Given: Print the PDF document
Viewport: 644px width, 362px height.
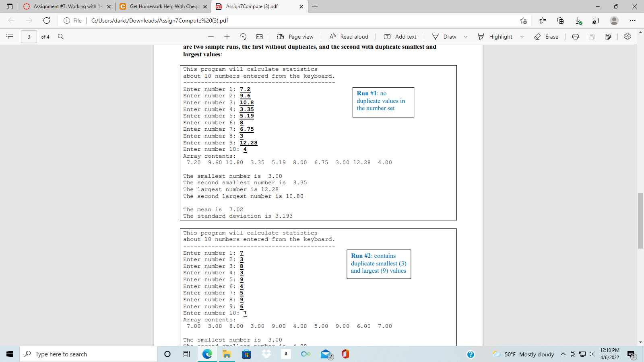Looking at the screenshot, I should [576, 37].
